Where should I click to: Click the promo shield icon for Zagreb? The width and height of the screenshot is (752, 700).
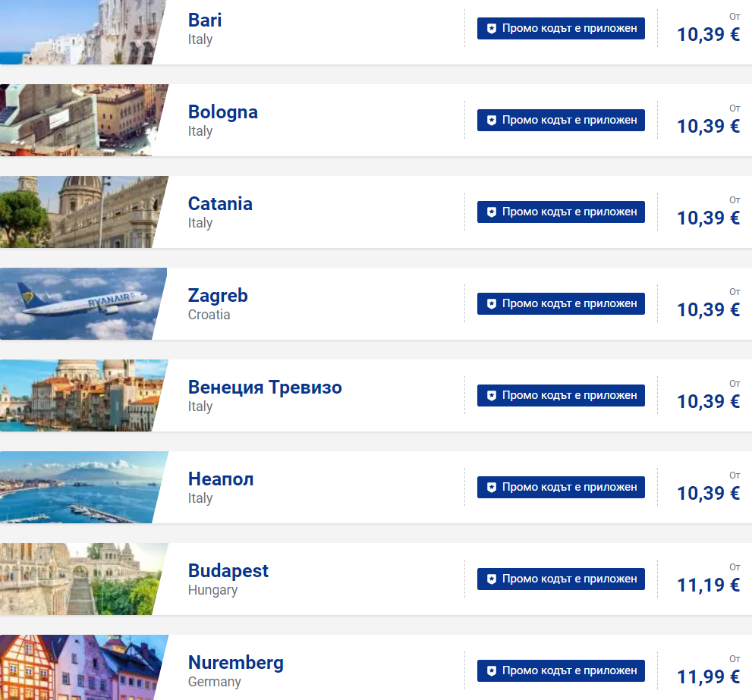coord(492,304)
